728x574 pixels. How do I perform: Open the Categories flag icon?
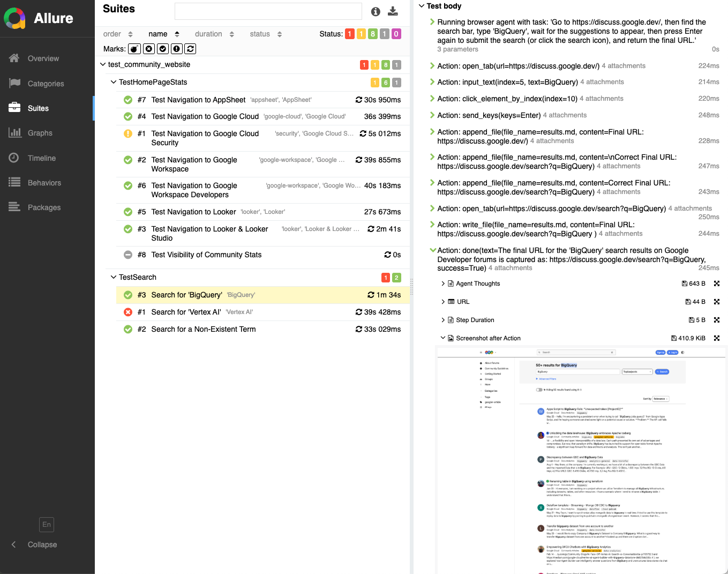pyautogui.click(x=14, y=83)
